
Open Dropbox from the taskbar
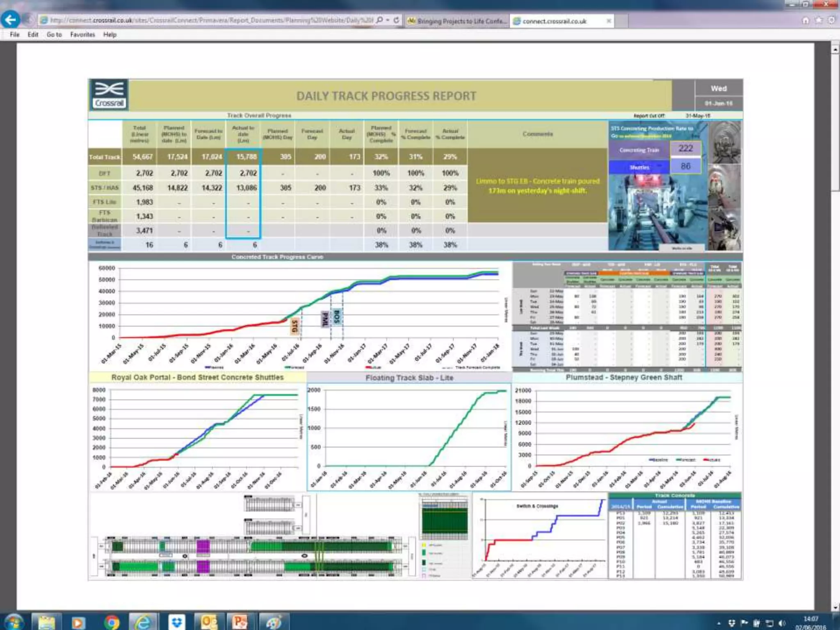(177, 622)
